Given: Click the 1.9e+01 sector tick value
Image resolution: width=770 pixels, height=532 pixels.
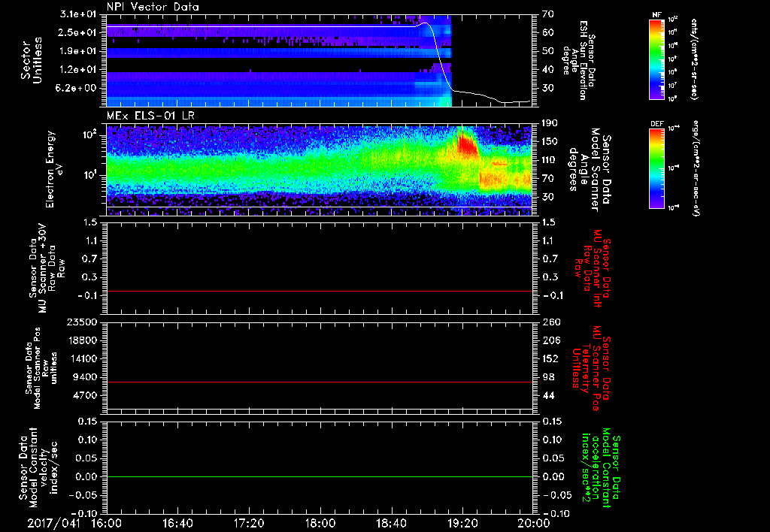Looking at the screenshot, I should pyautogui.click(x=78, y=51).
